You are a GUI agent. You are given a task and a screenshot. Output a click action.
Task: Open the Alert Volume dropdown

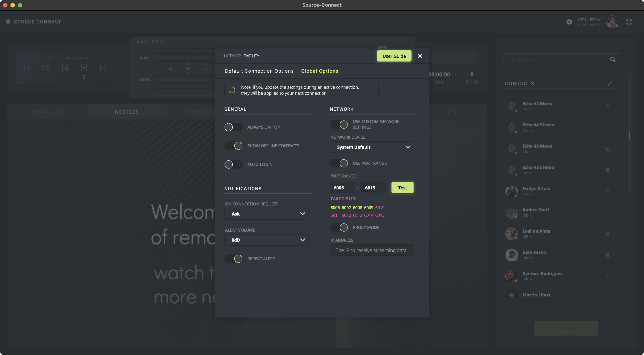[266, 240]
